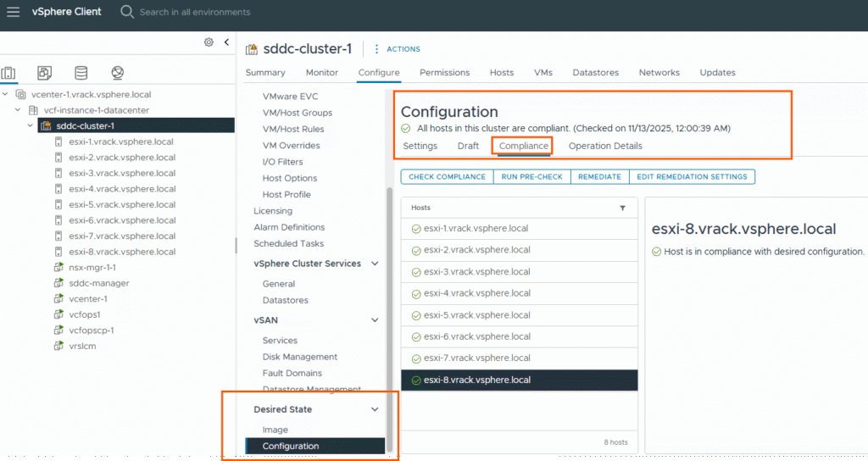Select the VMs and Templates inventory icon
The height and width of the screenshot is (461, 868).
[x=45, y=73]
